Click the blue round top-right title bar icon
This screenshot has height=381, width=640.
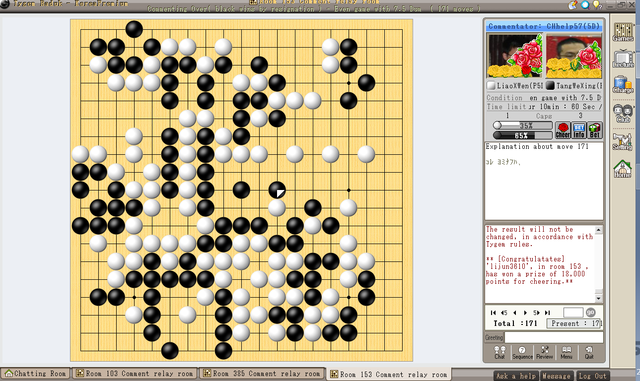click(585, 4)
